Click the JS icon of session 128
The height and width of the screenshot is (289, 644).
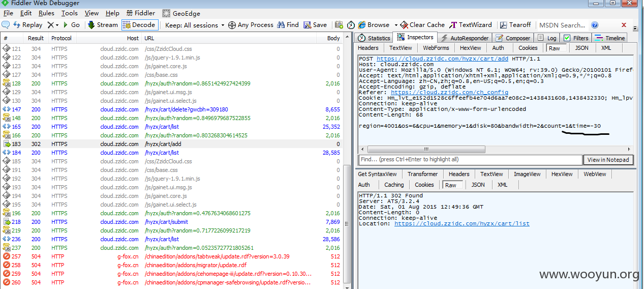pyautogui.click(x=6, y=83)
